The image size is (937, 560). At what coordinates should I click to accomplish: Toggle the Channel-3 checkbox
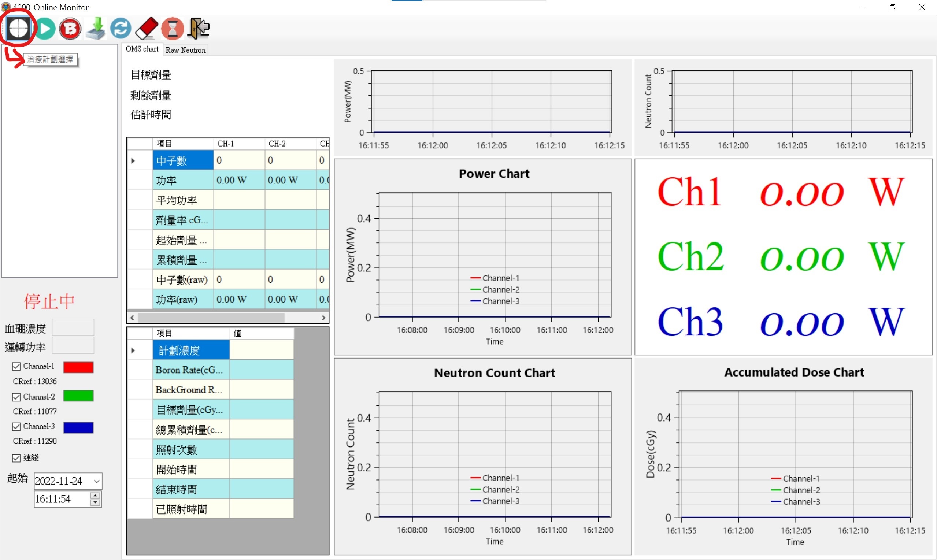point(16,426)
